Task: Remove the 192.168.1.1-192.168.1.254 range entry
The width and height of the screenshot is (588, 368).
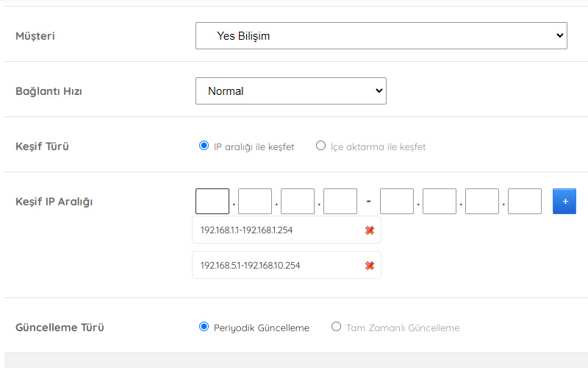Action: 370,230
